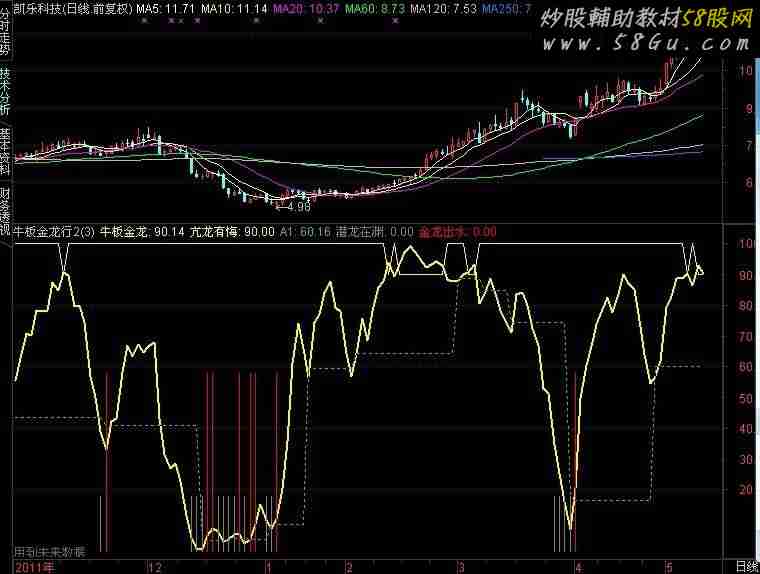Click the 20 level on indicator axis

coord(745,489)
